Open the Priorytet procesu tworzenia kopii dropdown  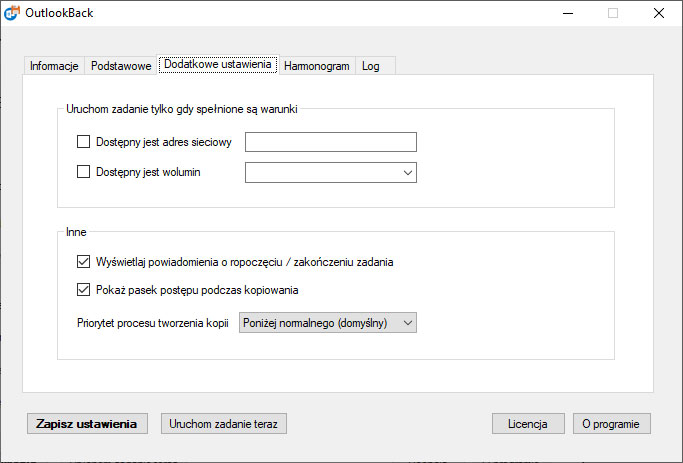coord(328,323)
